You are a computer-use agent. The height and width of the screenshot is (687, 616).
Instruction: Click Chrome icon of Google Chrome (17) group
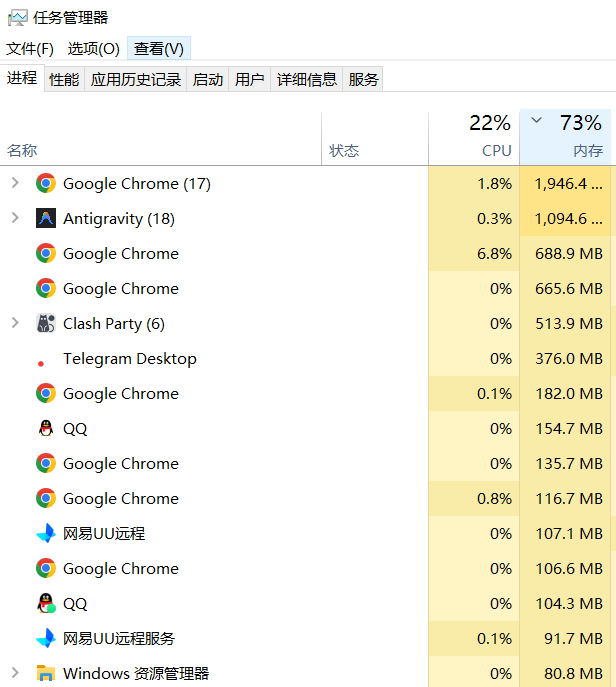[46, 183]
